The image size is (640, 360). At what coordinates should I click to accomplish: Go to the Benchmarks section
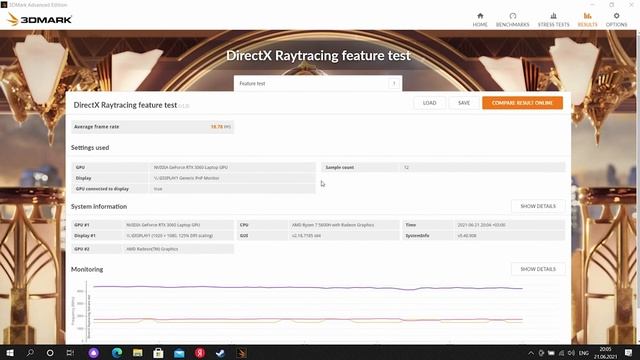tap(512, 20)
